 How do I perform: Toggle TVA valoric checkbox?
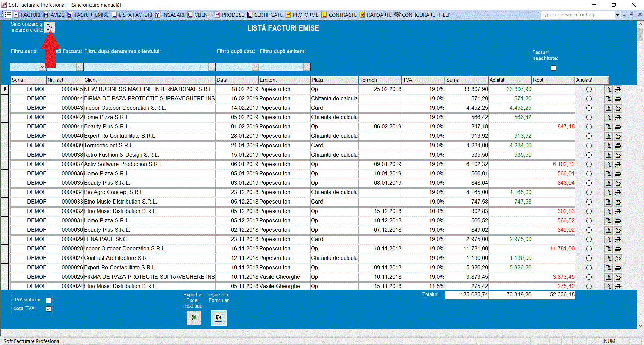pos(49,300)
